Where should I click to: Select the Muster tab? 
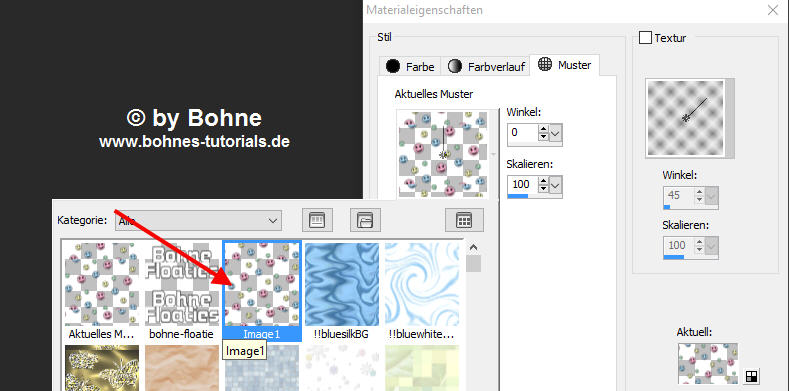coord(565,65)
